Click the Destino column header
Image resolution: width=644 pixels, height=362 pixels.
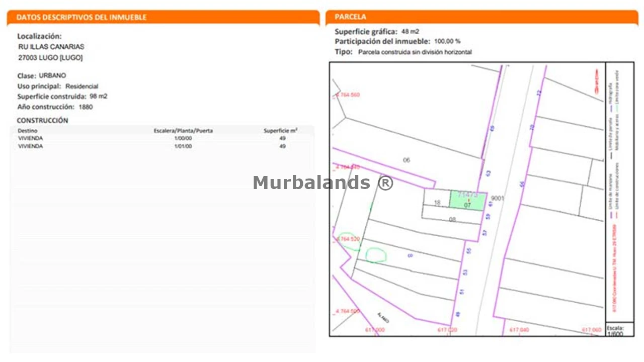coord(28,130)
